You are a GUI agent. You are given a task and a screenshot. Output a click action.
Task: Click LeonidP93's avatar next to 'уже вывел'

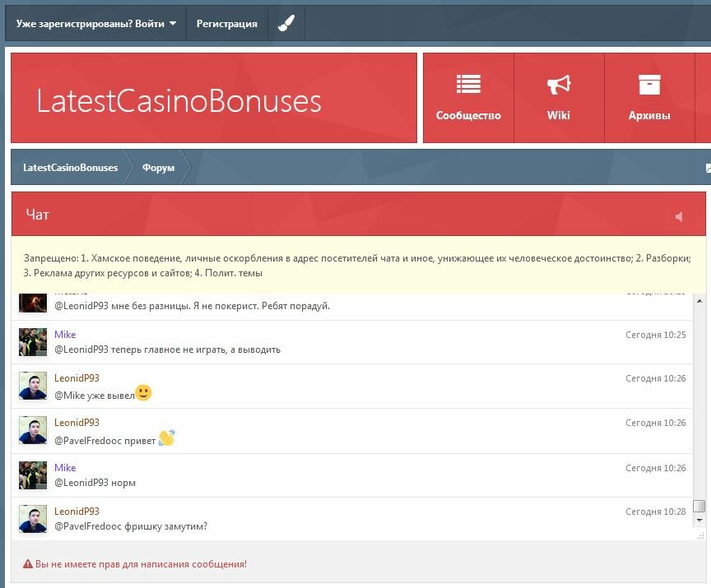pos(33,386)
